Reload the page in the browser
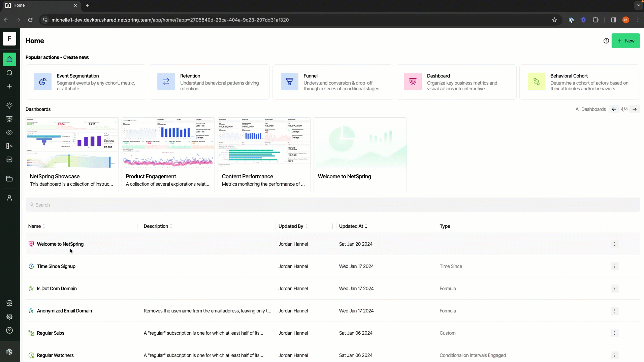 (30, 20)
